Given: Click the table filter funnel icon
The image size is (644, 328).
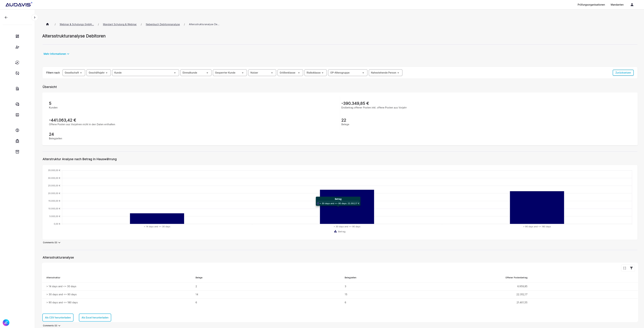Looking at the screenshot, I should pyautogui.click(x=631, y=268).
